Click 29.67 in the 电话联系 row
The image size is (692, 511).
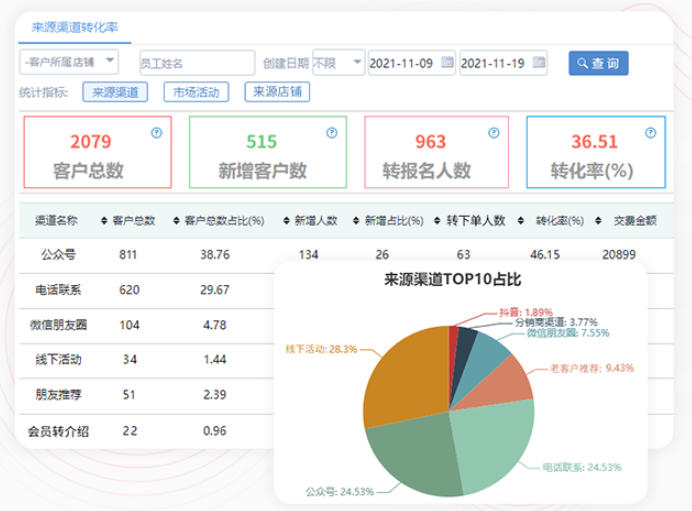coord(214,290)
